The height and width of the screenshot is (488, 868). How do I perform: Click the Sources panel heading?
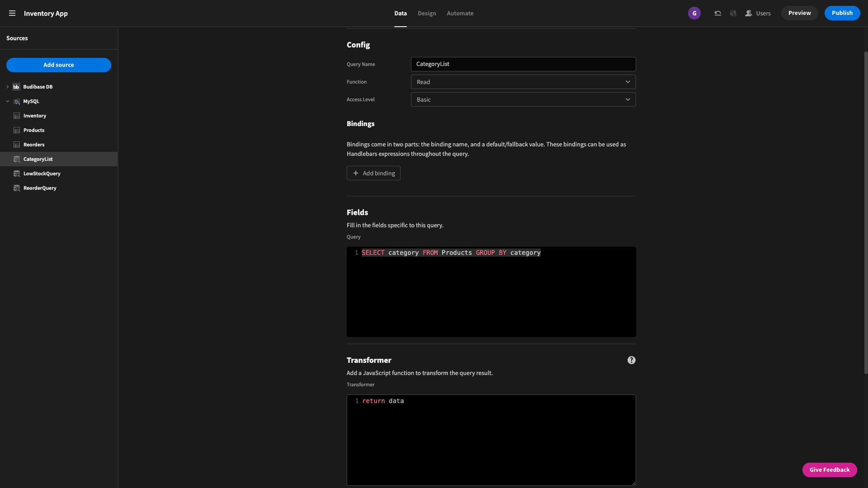coord(17,38)
